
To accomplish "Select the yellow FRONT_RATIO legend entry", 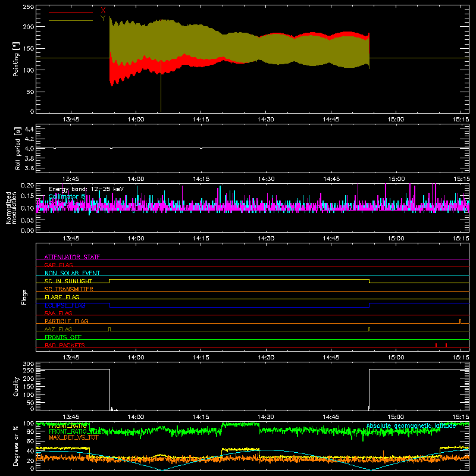I will (x=68, y=426).
